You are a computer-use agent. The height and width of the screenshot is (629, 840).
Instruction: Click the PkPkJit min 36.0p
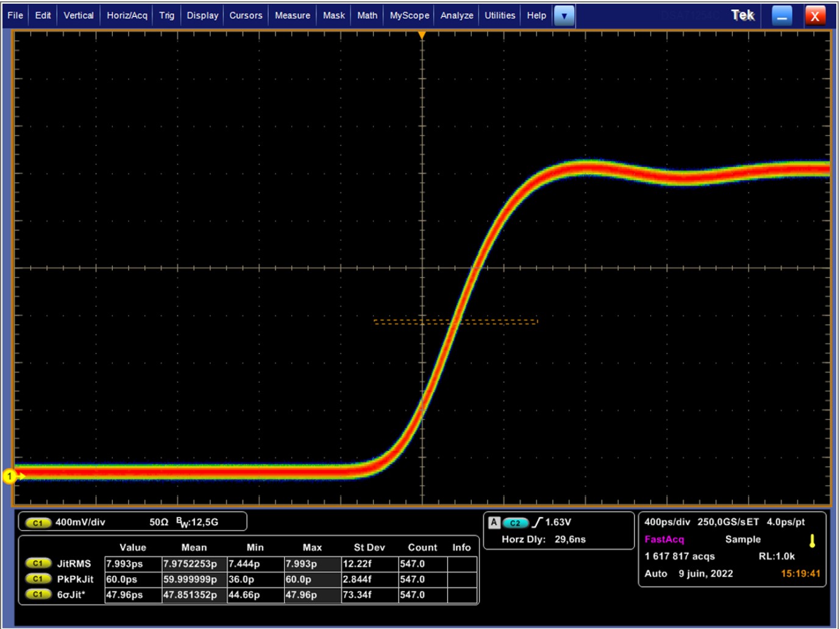[255, 579]
